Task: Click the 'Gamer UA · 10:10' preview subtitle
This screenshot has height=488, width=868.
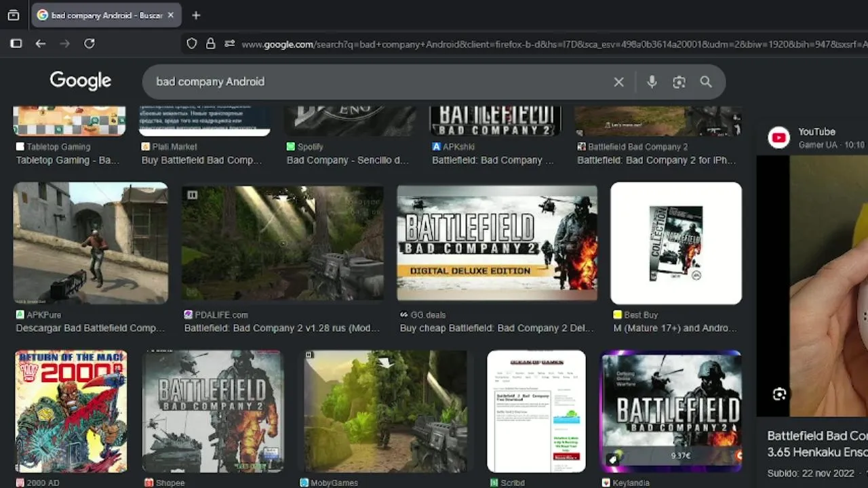Action: coord(831,145)
